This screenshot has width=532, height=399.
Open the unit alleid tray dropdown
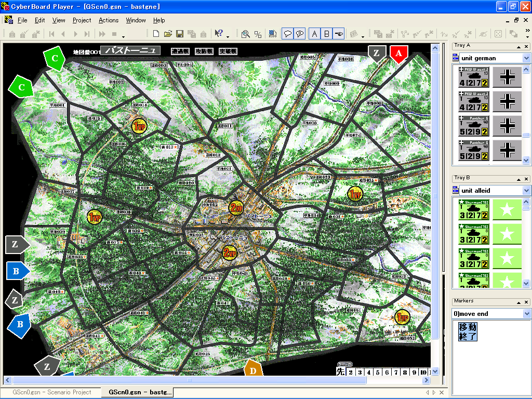(x=526, y=190)
